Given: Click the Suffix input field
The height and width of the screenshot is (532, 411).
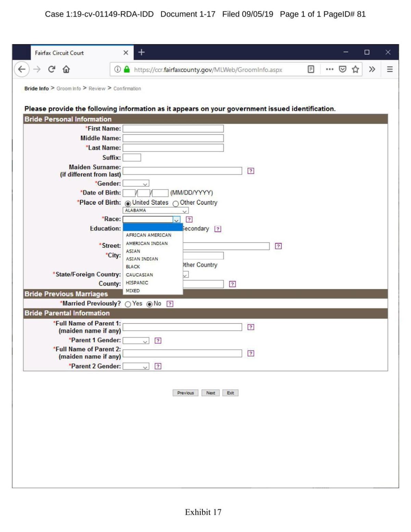Looking at the screenshot, I should click(132, 158).
